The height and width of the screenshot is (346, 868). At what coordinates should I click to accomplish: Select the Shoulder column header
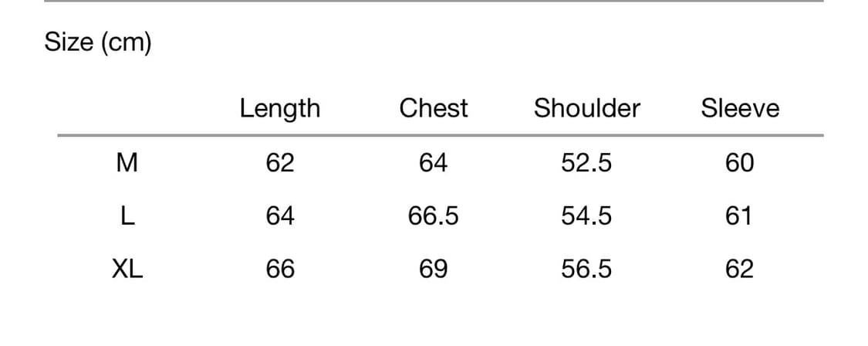(x=586, y=108)
